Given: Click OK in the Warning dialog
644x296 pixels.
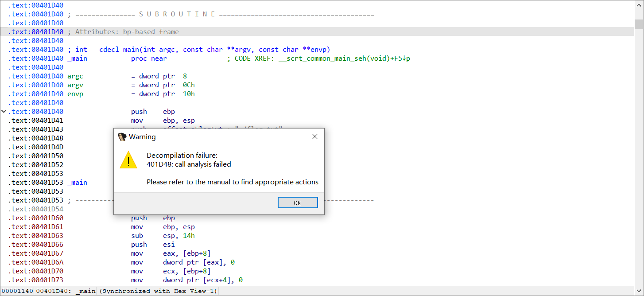Looking at the screenshot, I should (298, 203).
